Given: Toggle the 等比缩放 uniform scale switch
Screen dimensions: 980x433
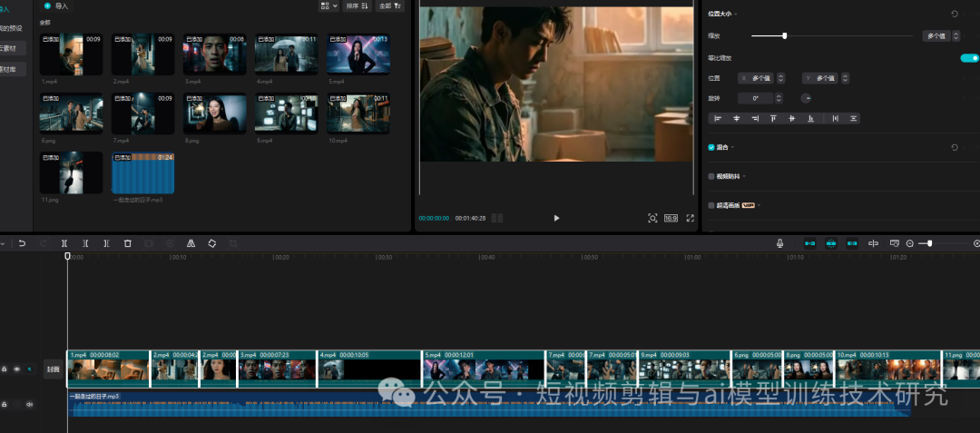Looking at the screenshot, I should pyautogui.click(x=969, y=58).
